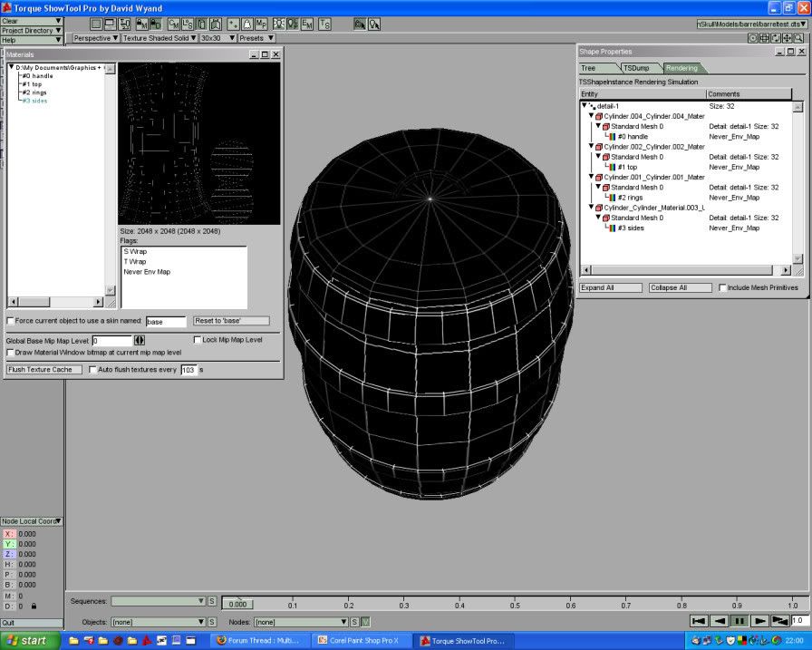This screenshot has width=812, height=650.
Task: Click the Flush Texture Cache button
Action: (43, 370)
